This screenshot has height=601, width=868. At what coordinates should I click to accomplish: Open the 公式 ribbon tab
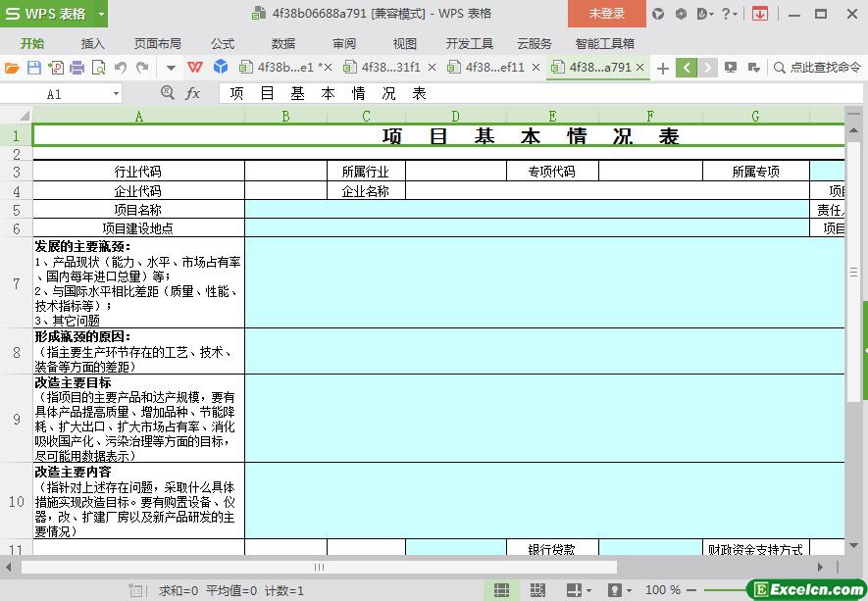pos(223,43)
